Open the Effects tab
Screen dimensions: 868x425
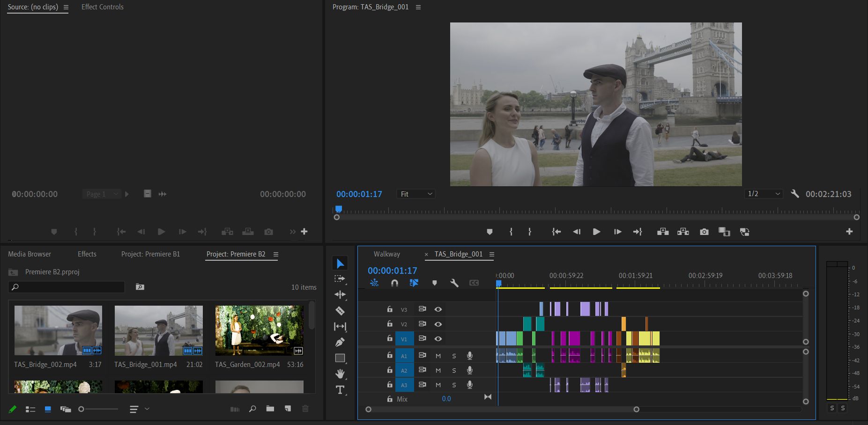click(87, 254)
